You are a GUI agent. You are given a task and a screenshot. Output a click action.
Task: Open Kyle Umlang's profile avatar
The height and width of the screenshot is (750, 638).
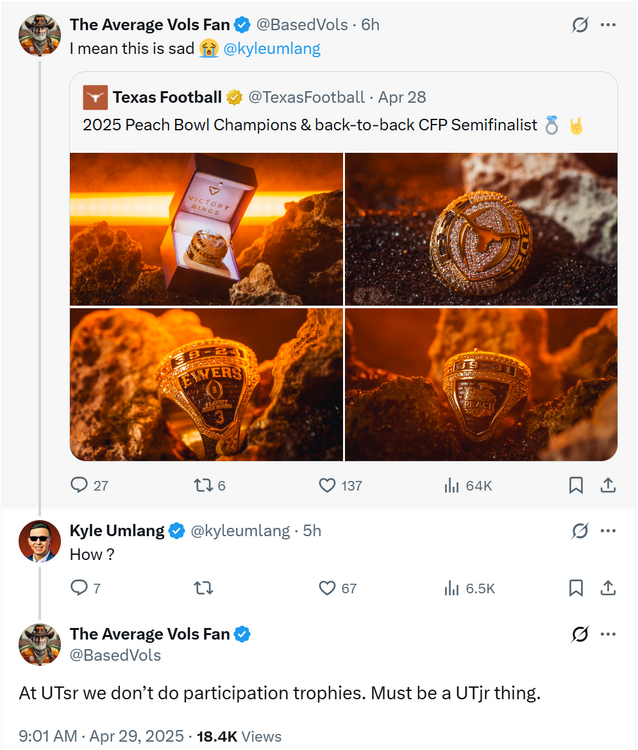[x=40, y=541]
